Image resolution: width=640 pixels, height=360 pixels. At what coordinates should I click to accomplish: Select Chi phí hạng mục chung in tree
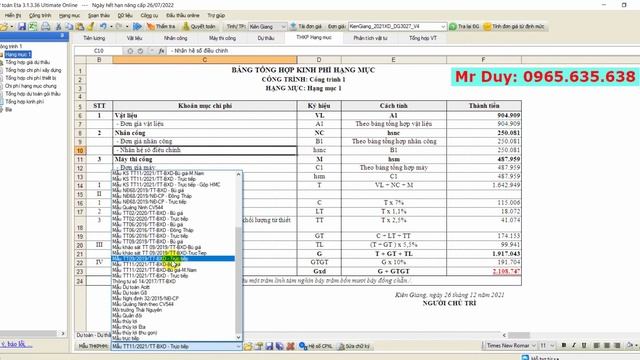click(31, 86)
